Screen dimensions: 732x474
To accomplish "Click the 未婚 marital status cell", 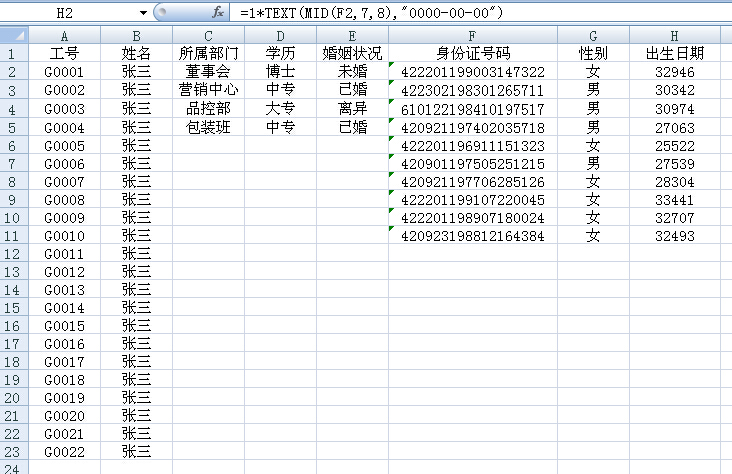I will [352, 71].
